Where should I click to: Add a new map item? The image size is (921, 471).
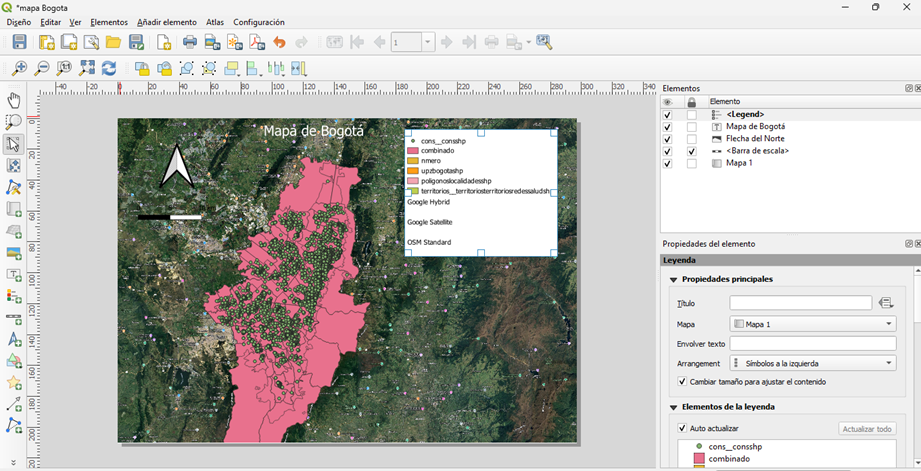13,209
